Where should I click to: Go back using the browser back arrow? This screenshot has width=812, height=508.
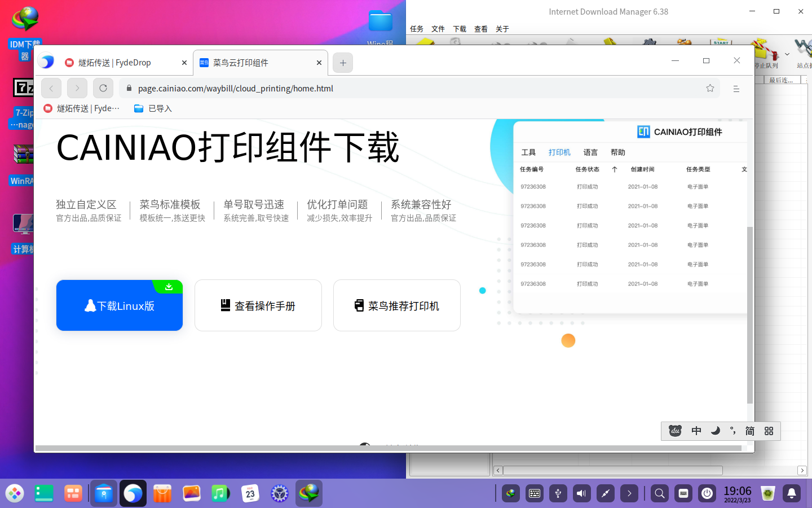[x=51, y=88]
